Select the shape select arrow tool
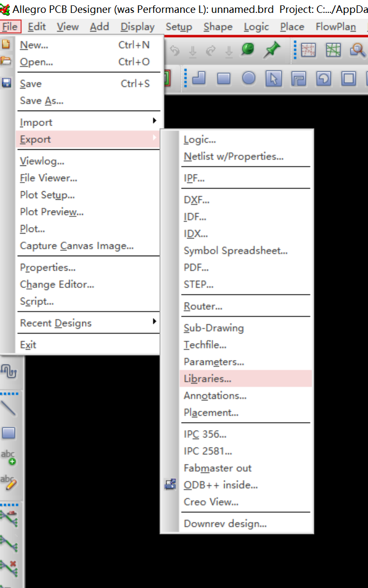The height and width of the screenshot is (588, 368). point(273,78)
